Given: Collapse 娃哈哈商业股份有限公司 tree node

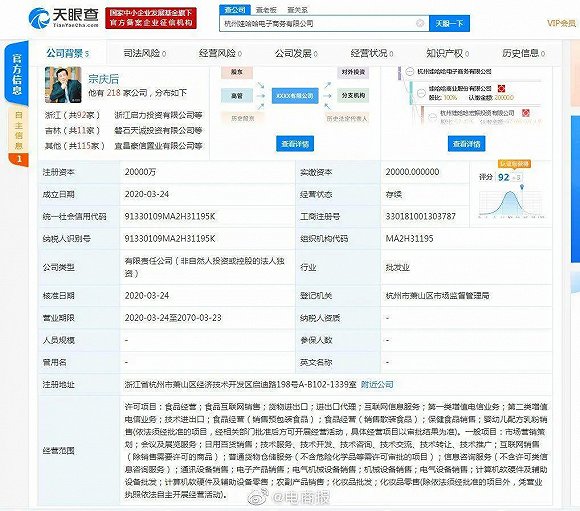Looking at the screenshot, I should click(421, 93).
